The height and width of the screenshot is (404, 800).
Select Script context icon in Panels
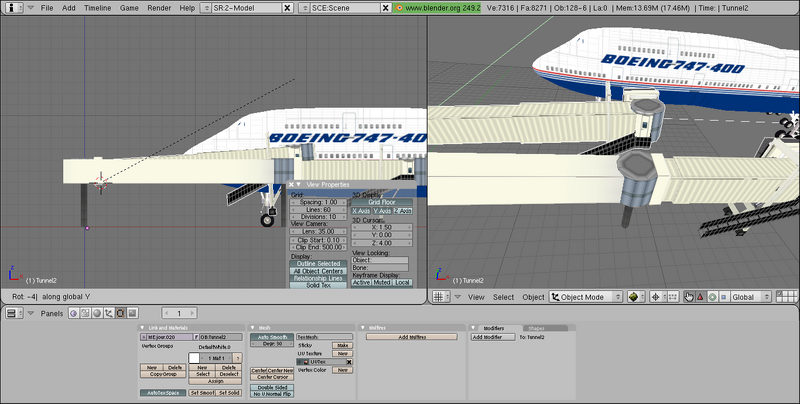pos(85,313)
